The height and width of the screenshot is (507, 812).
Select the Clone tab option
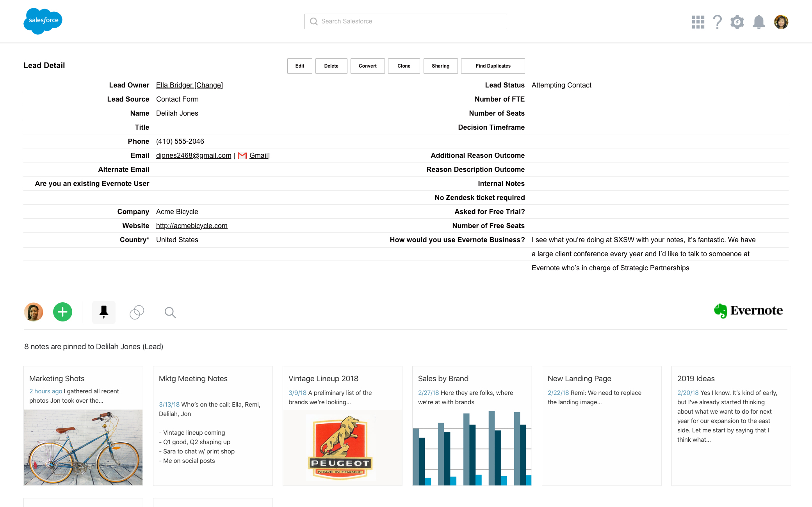[403, 65]
